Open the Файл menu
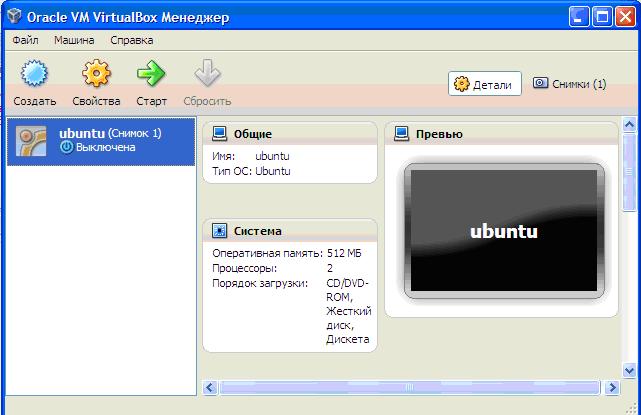Screen dimensions: 641x415 (25, 40)
